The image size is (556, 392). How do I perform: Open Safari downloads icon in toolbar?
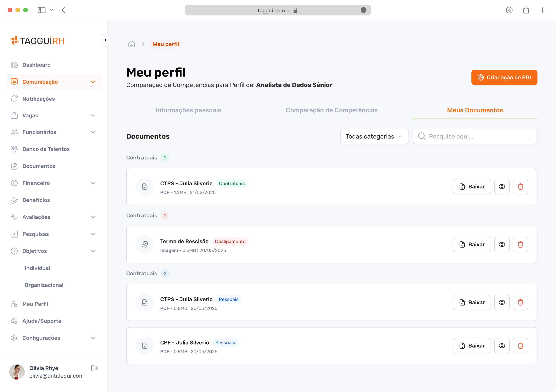(x=509, y=10)
